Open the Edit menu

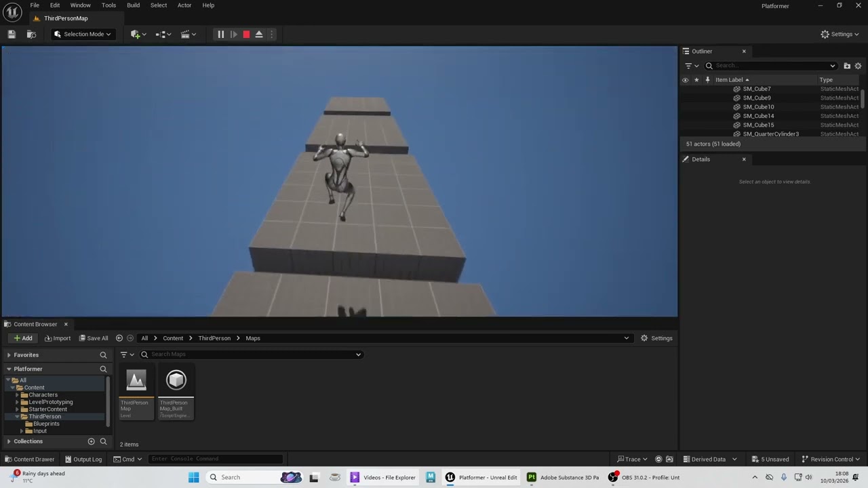55,5
